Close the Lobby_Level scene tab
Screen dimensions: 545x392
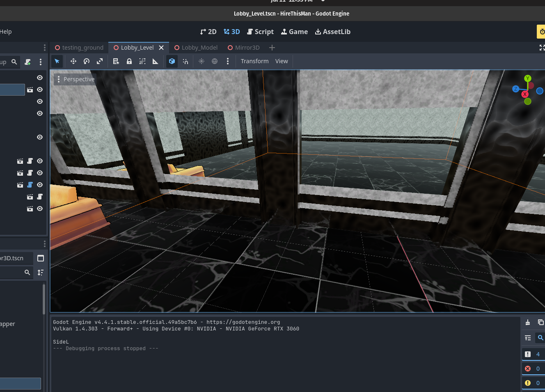[x=161, y=48]
